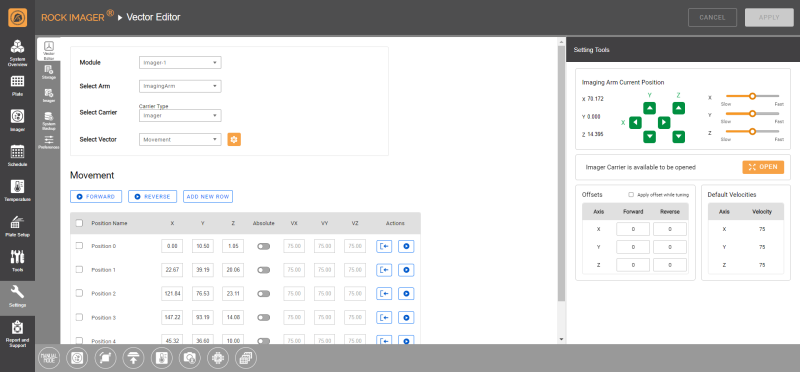Open Settings in the left sidebar

click(17, 297)
